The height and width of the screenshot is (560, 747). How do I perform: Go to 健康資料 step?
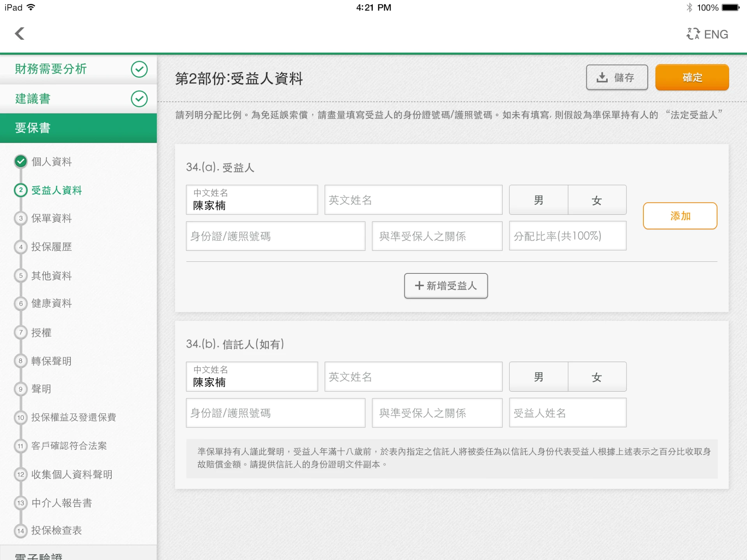coord(52,303)
